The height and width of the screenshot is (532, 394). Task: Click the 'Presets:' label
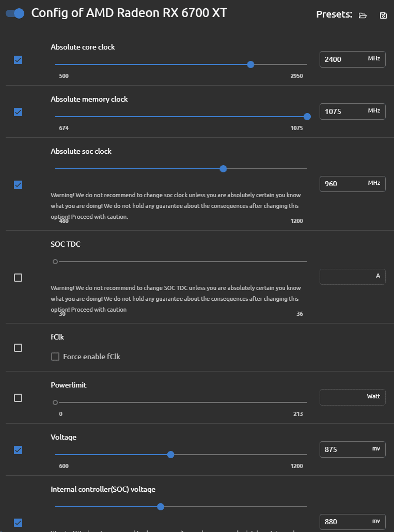334,14
